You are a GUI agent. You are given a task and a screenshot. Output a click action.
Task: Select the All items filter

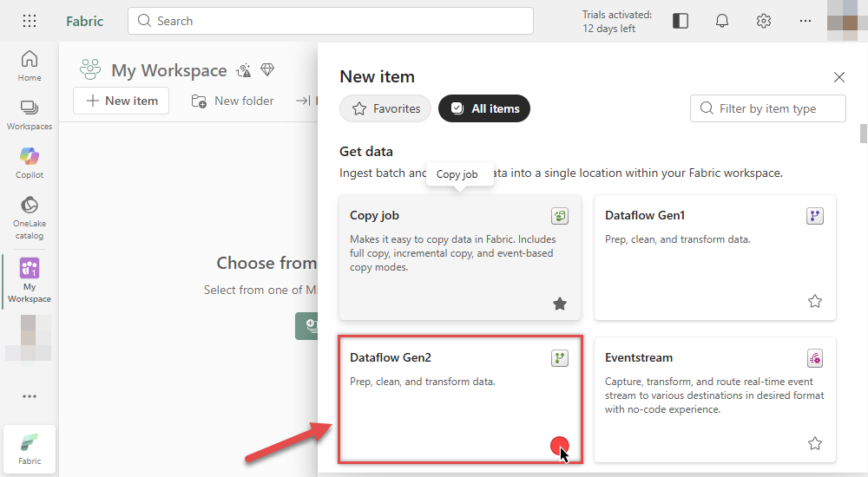pos(484,108)
